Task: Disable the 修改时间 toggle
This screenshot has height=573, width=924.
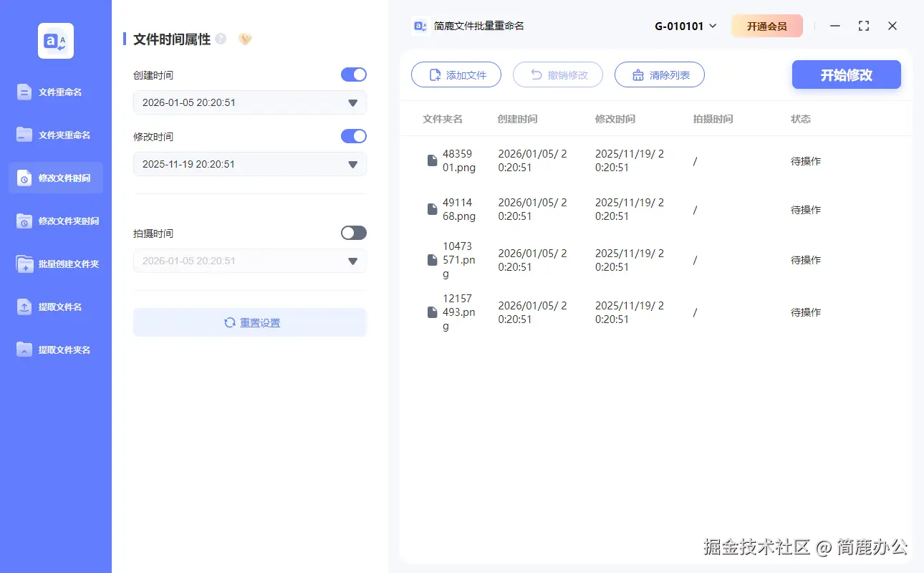Action: click(353, 136)
